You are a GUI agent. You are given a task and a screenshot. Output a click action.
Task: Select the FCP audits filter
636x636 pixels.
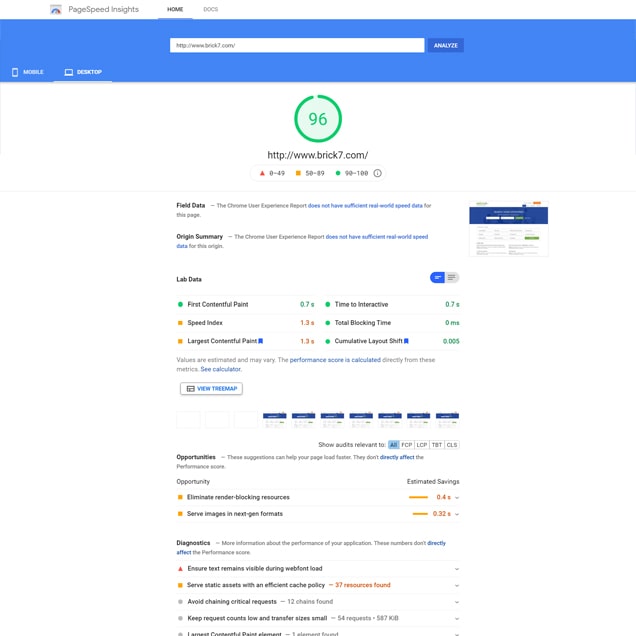pos(407,445)
